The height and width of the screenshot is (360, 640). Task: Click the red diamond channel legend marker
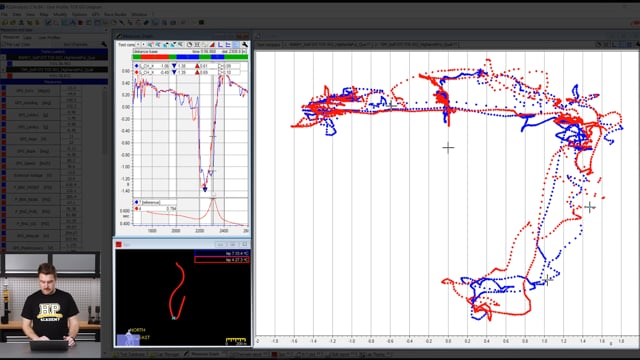click(136, 72)
